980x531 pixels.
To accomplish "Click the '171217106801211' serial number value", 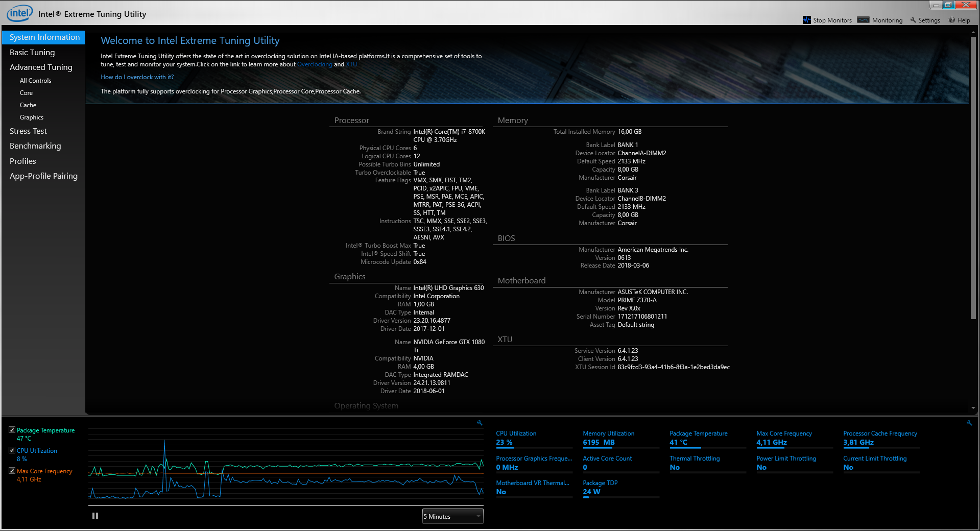I will click(642, 317).
